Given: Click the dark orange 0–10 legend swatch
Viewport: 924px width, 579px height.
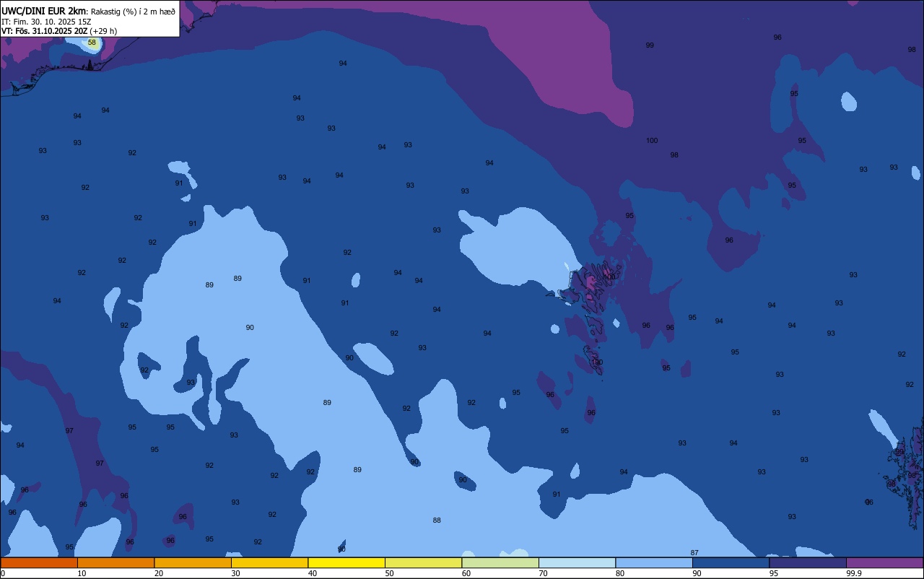Looking at the screenshot, I should pos(39,562).
